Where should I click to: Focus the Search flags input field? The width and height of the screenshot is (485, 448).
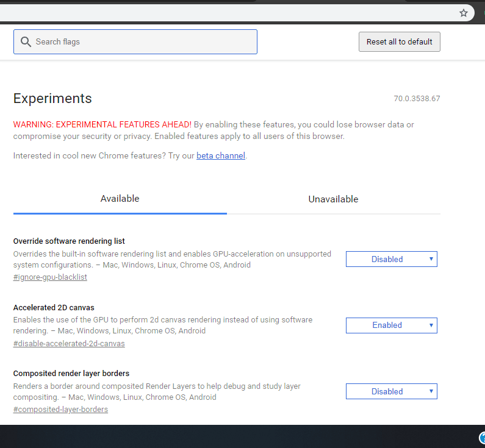point(135,41)
